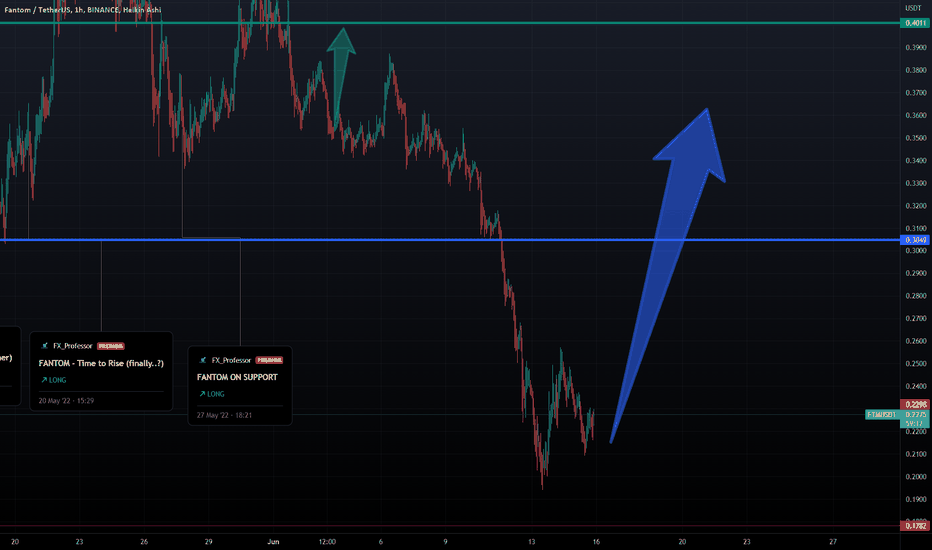Click the '29' date on time axis

209,542
